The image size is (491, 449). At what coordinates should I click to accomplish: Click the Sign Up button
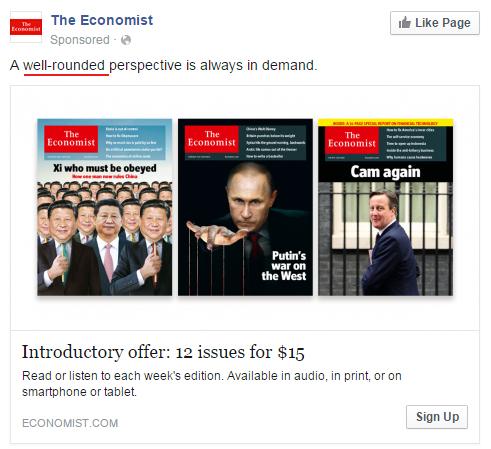(437, 417)
